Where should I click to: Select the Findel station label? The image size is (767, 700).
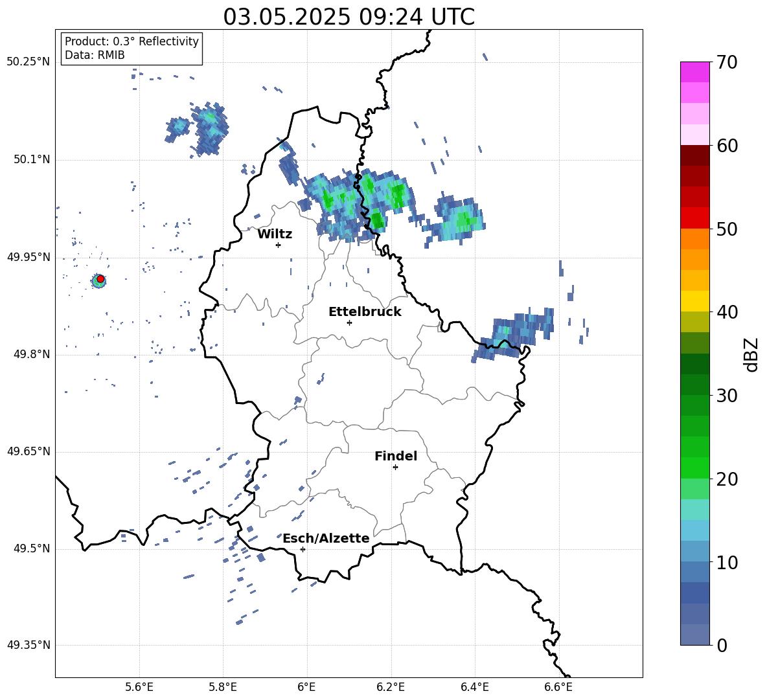[x=396, y=456]
